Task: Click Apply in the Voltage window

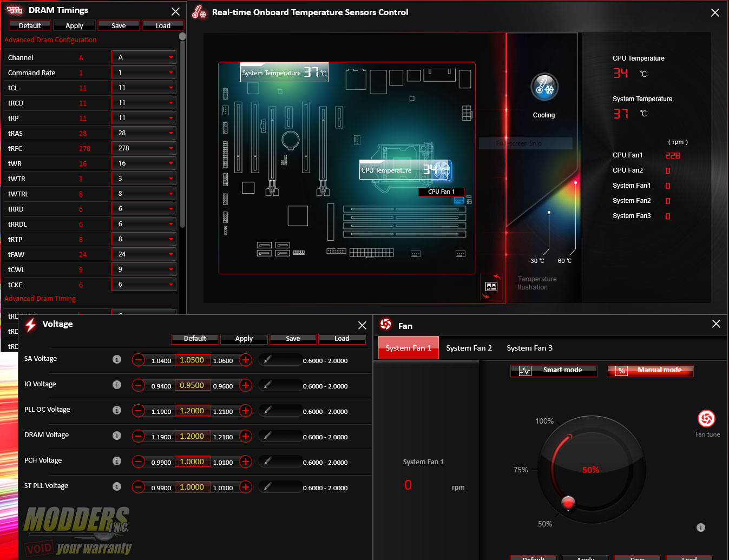Action: pos(244,339)
